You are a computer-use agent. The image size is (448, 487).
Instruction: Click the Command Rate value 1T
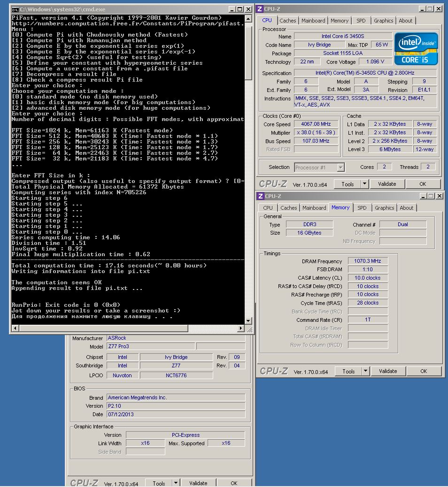click(x=368, y=320)
